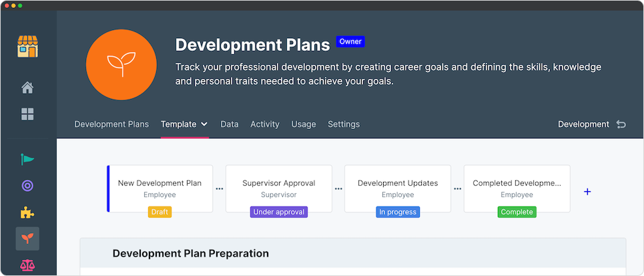Image resolution: width=644 pixels, height=276 pixels.
Task: Open the green flag sidebar icon
Action: click(x=27, y=160)
